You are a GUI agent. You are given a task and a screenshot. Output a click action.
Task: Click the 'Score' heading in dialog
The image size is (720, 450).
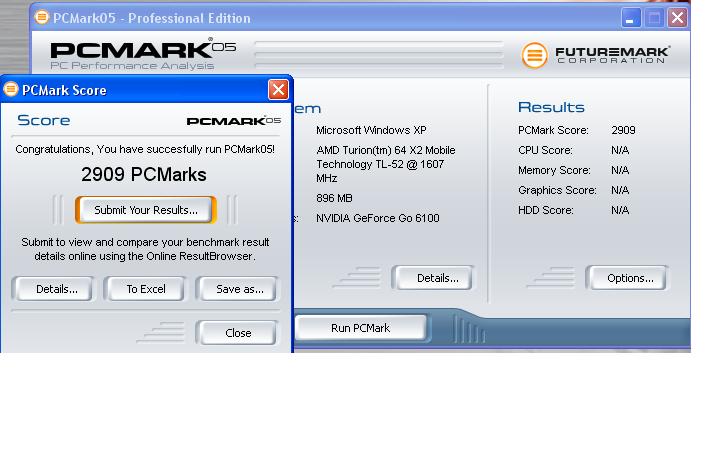44,120
